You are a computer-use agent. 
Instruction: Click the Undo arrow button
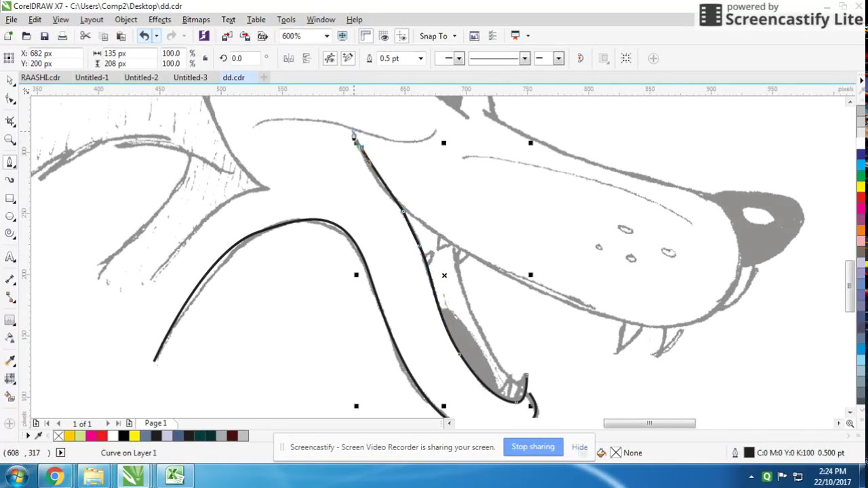[x=144, y=36]
